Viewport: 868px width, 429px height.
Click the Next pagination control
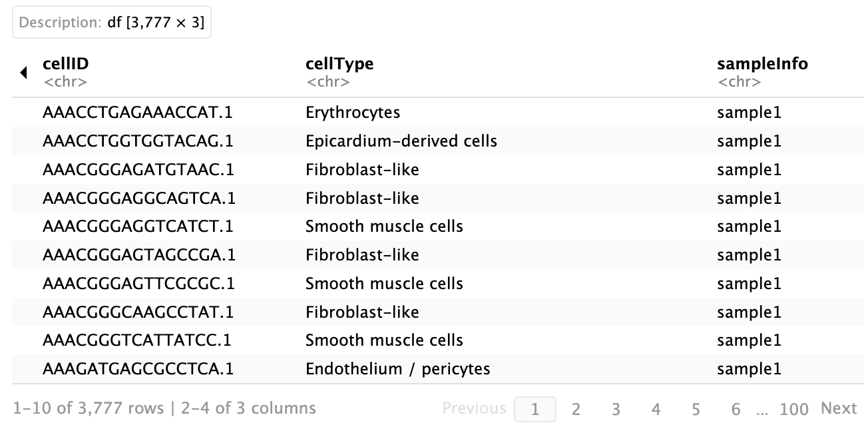(x=838, y=408)
